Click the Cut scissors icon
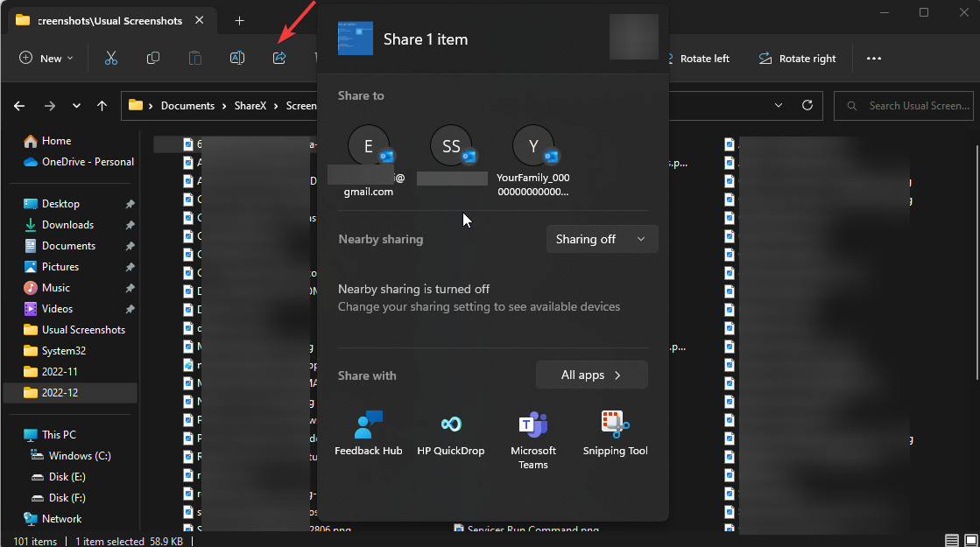This screenshot has width=980, height=547. tap(111, 58)
